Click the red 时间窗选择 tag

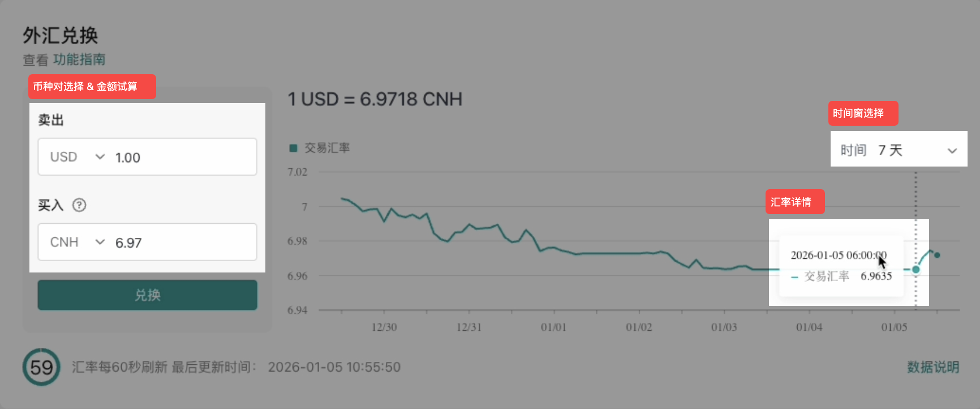[x=862, y=113]
